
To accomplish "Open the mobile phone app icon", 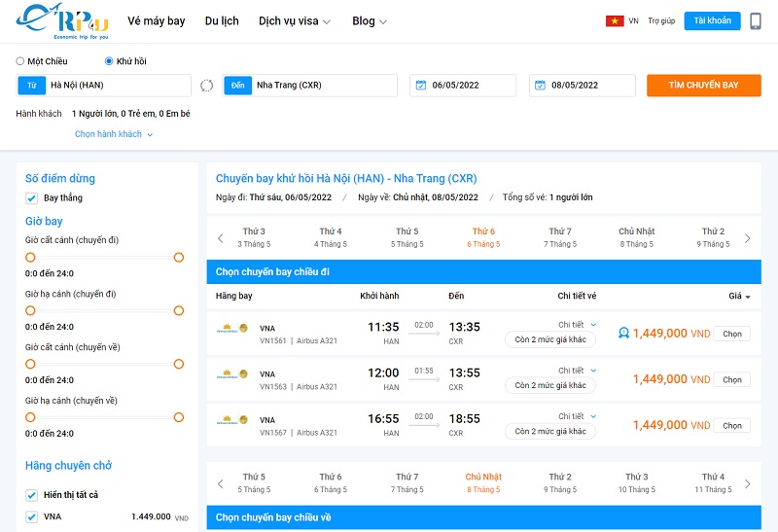I will pos(756,21).
